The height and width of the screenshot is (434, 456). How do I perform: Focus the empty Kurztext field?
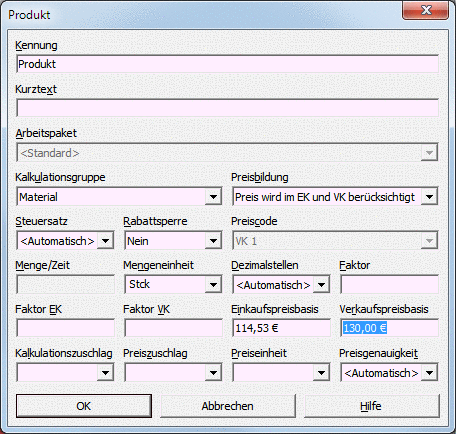click(227, 108)
